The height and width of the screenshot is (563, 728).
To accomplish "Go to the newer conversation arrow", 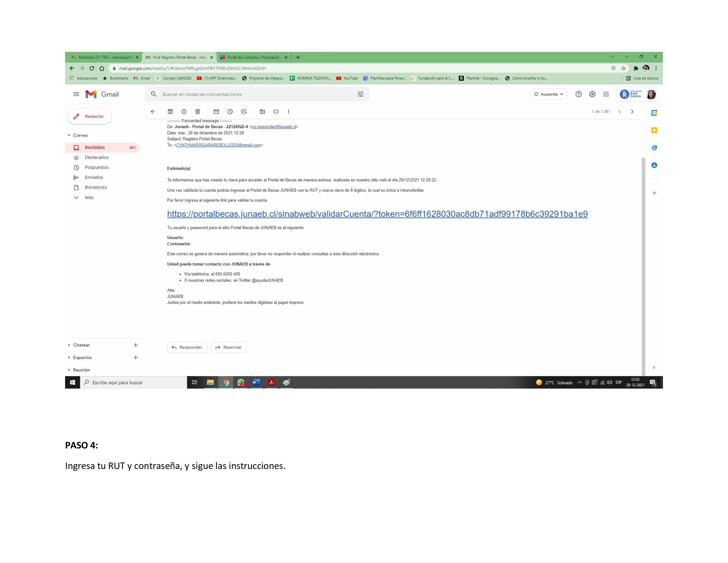I will 620,112.
